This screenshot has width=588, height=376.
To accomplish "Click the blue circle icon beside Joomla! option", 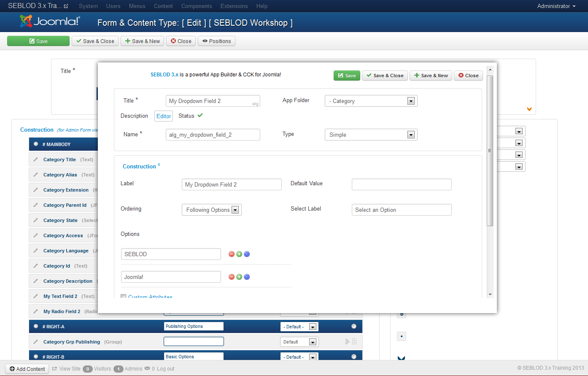I will click(247, 277).
